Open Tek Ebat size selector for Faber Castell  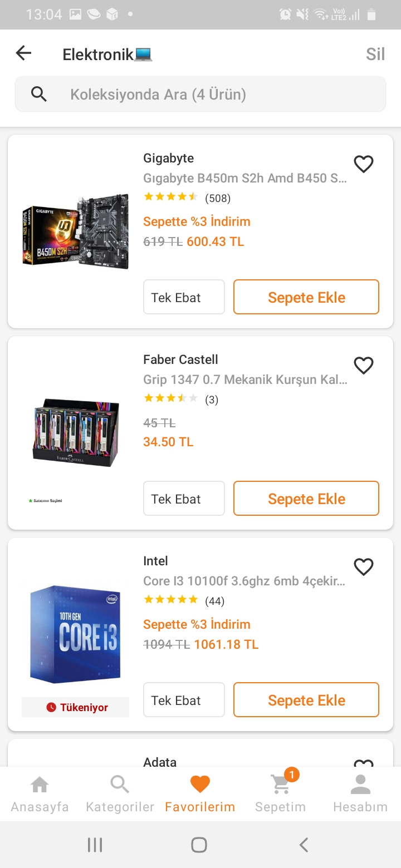tap(184, 499)
